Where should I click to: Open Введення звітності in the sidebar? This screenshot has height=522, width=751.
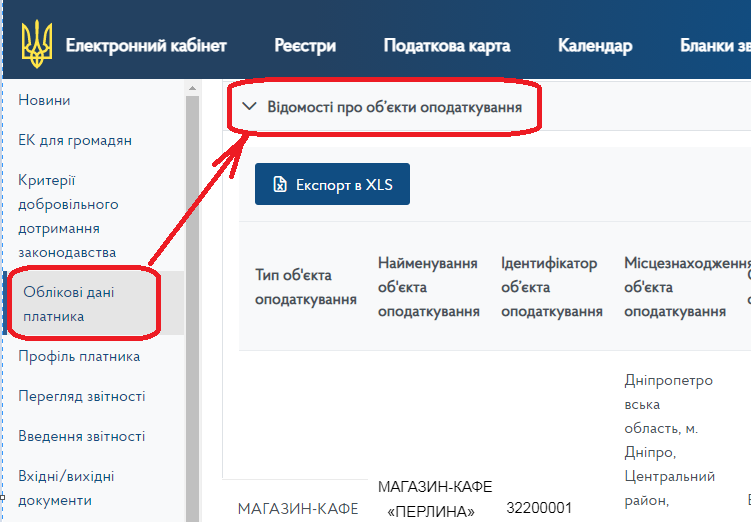tap(81, 436)
